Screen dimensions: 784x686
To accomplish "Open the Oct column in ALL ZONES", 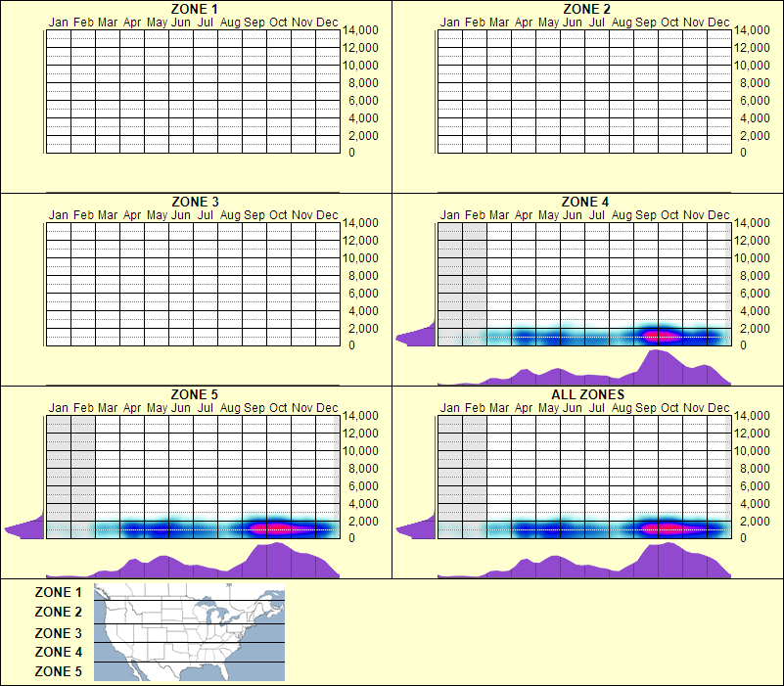I will [x=670, y=408].
